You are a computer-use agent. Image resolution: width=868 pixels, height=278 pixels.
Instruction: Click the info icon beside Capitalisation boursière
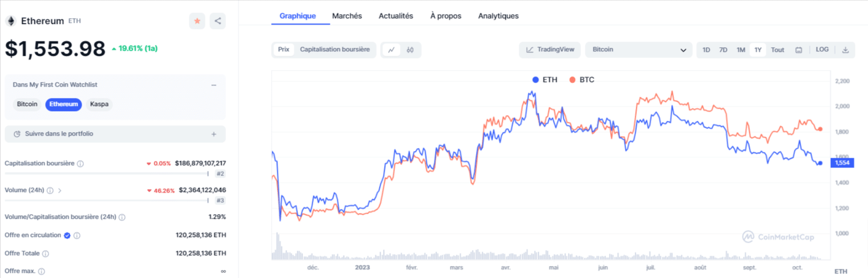click(x=80, y=163)
